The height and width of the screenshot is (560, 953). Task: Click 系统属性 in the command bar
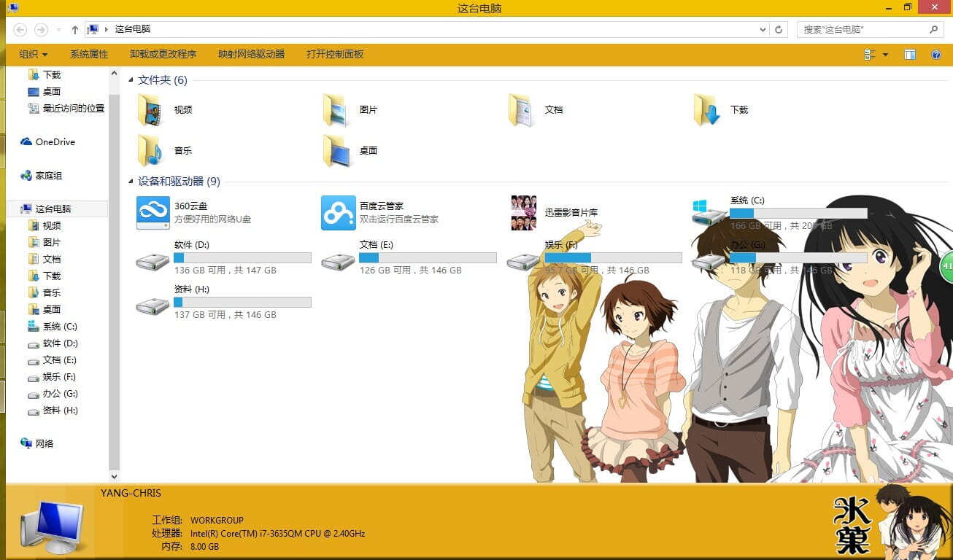88,53
